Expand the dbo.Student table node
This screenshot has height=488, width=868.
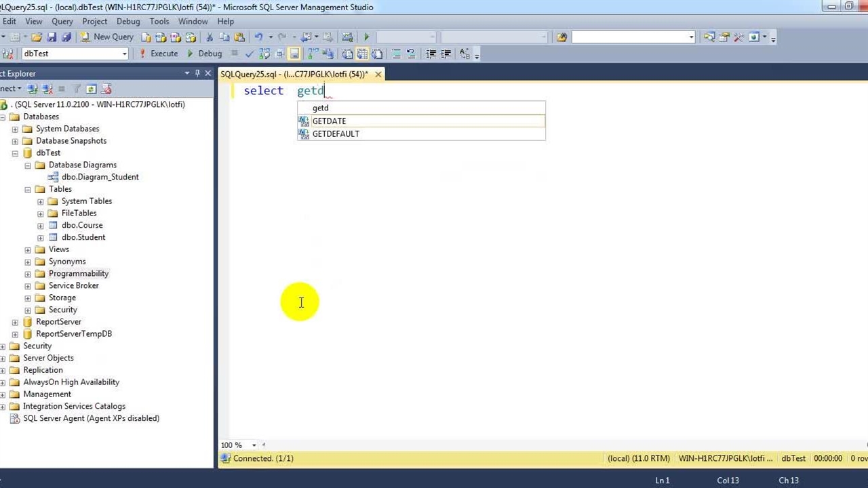(41, 237)
